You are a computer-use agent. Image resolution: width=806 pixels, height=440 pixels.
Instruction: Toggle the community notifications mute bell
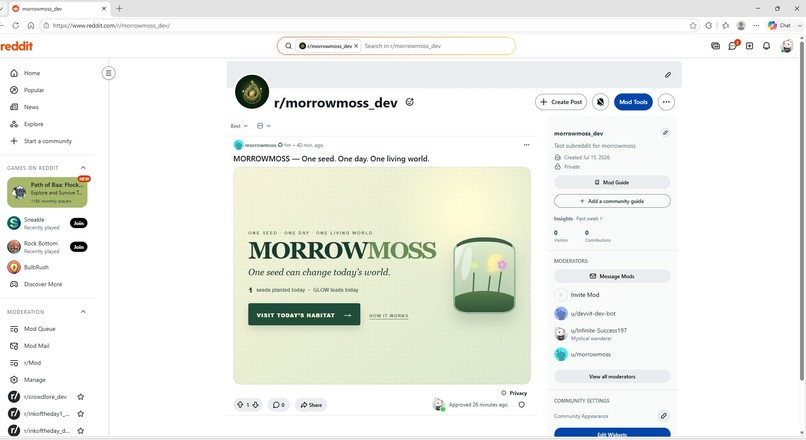600,102
